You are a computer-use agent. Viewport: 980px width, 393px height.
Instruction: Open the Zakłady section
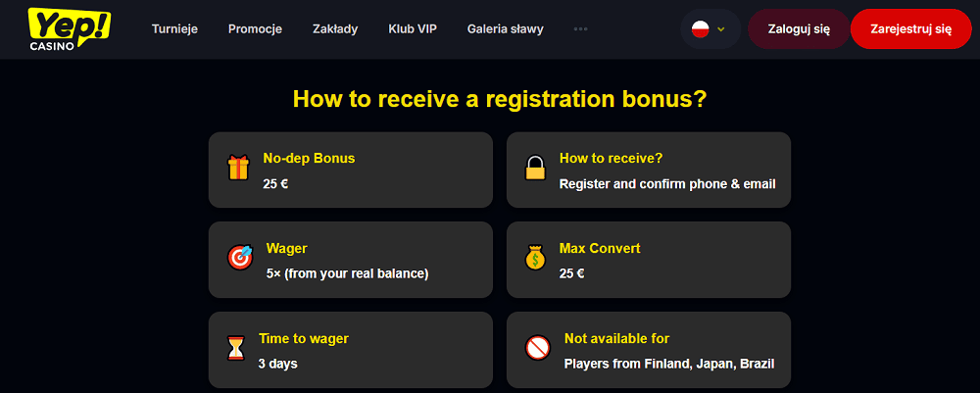(335, 28)
